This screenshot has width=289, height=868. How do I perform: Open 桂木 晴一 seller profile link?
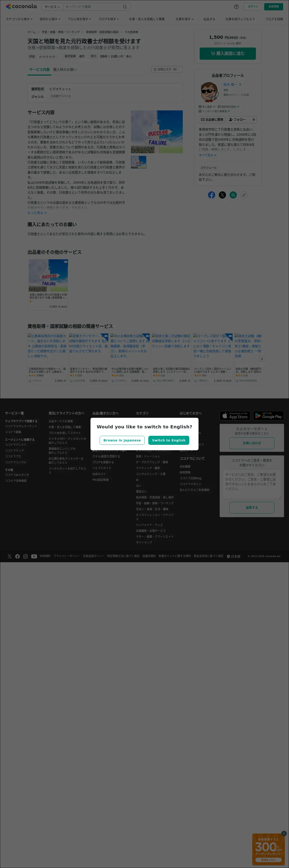pos(232,85)
